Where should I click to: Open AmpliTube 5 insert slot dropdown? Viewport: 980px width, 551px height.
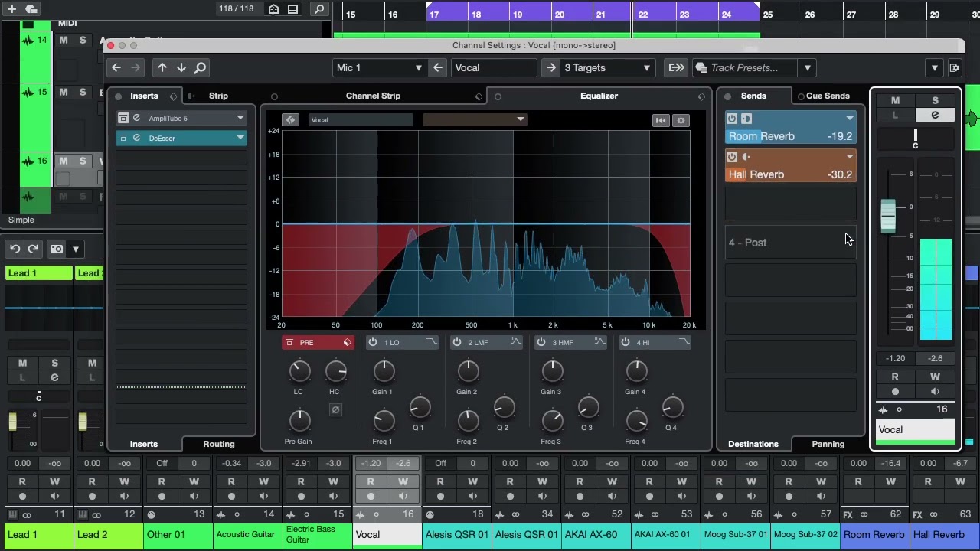[240, 118]
